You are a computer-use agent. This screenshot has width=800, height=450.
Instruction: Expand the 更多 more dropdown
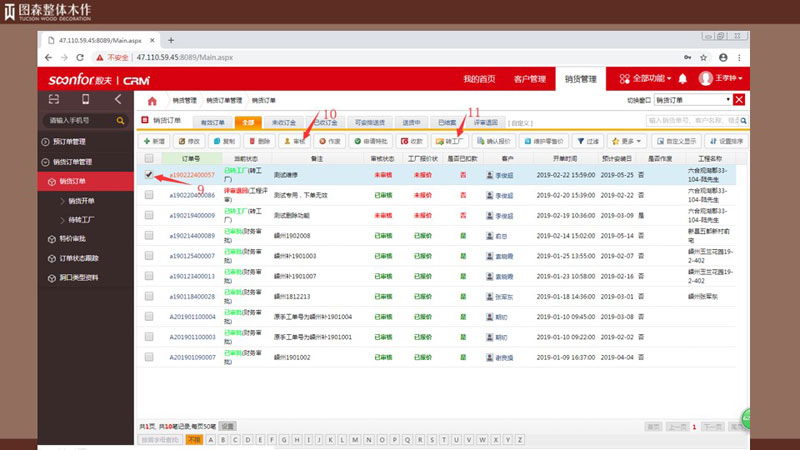tap(627, 141)
